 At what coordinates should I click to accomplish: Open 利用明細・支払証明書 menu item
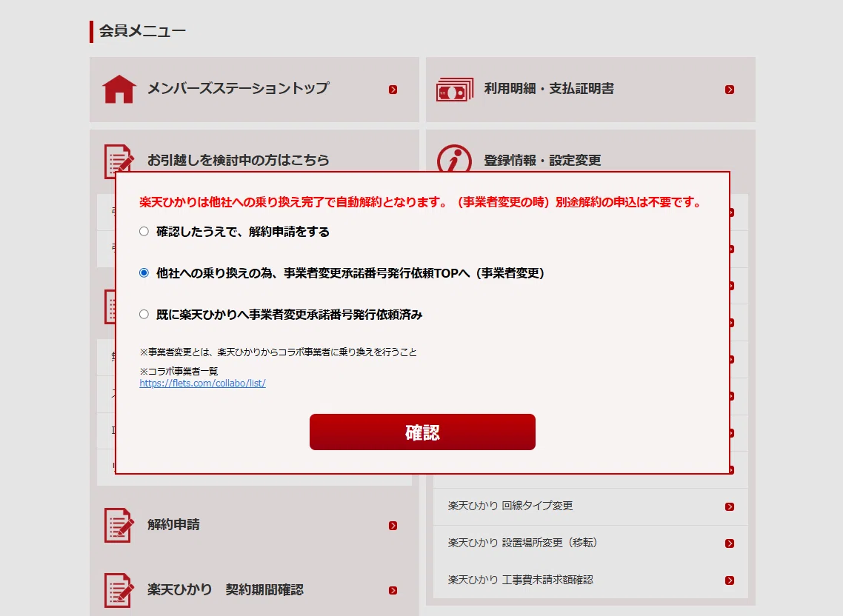click(549, 89)
